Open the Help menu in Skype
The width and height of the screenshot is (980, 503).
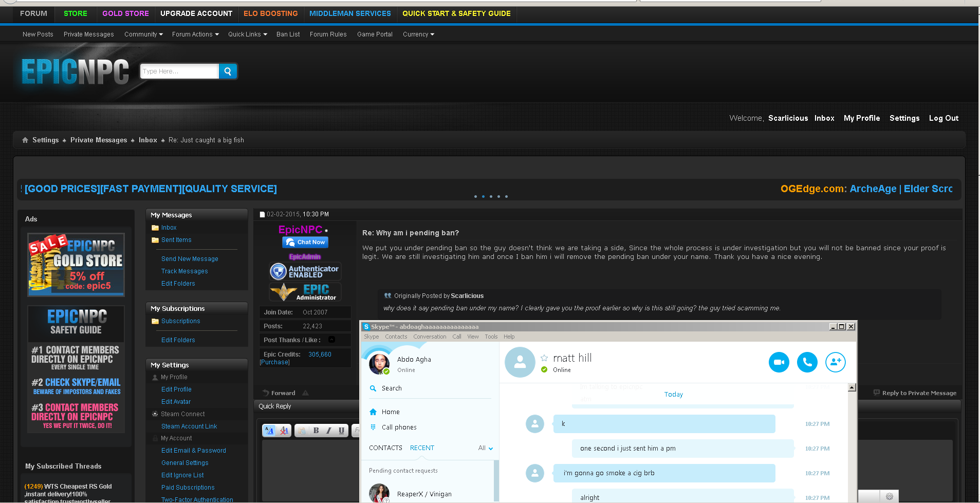(x=509, y=337)
